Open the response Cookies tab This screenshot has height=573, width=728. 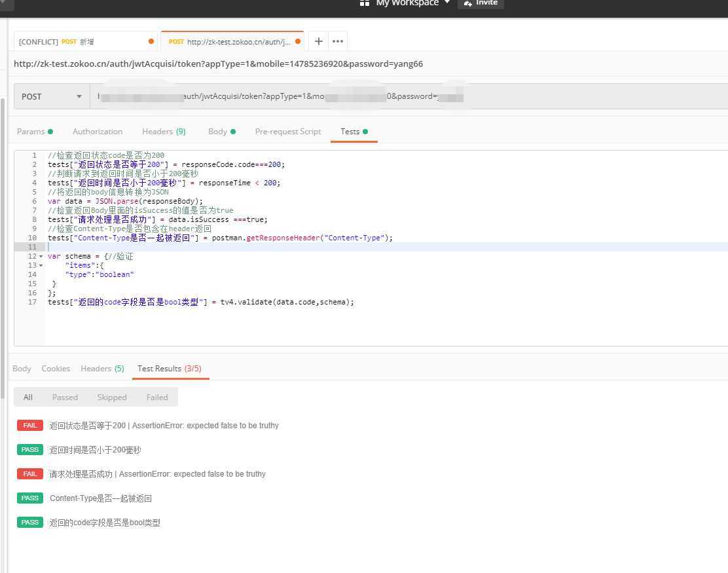pyautogui.click(x=56, y=368)
